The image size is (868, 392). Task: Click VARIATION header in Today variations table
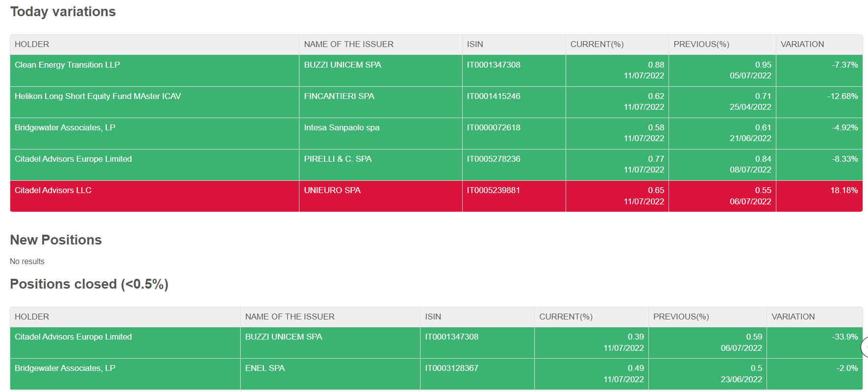[x=802, y=44]
